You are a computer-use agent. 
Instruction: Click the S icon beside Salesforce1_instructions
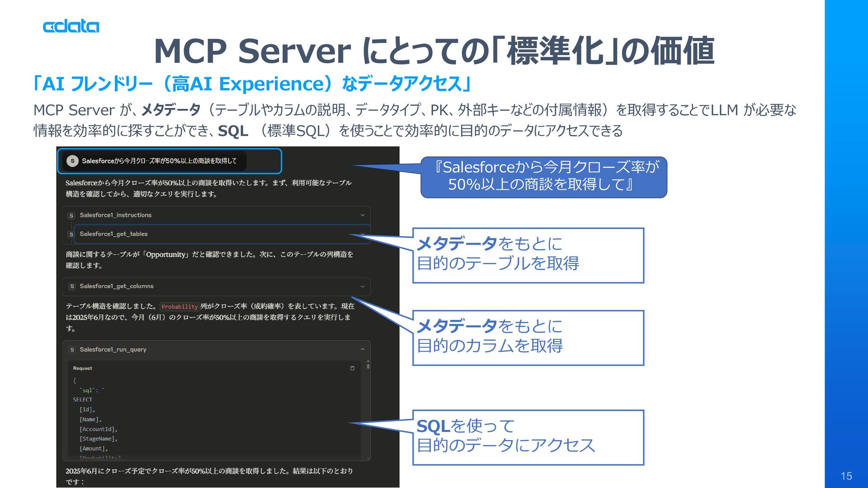point(71,216)
